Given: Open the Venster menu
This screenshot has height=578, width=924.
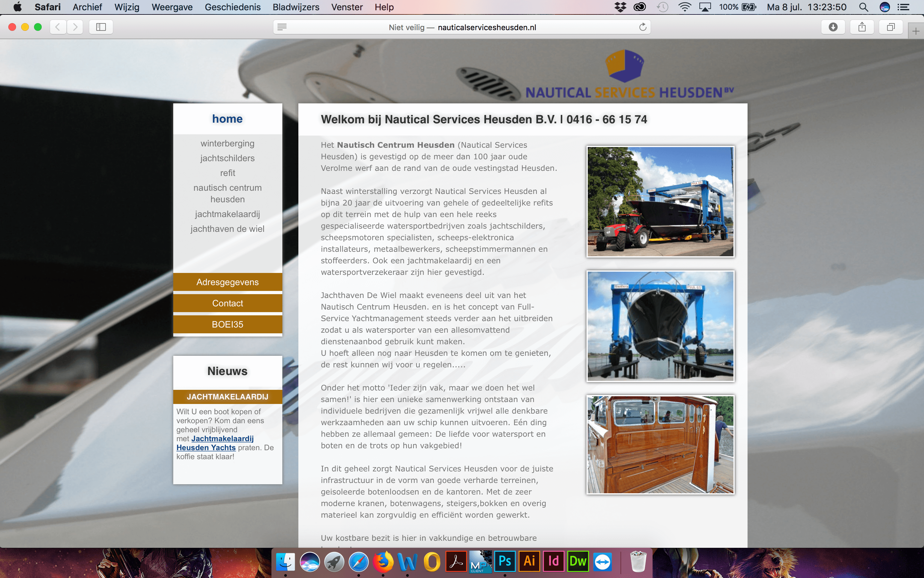Looking at the screenshot, I should point(347,7).
